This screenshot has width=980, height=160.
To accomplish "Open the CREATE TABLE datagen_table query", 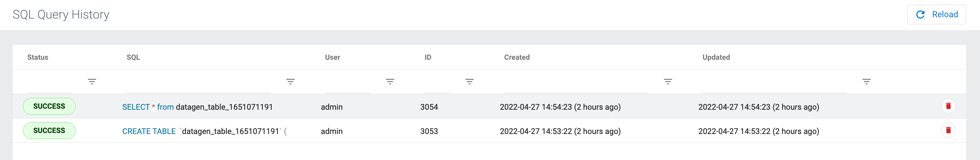I will pos(204,131).
